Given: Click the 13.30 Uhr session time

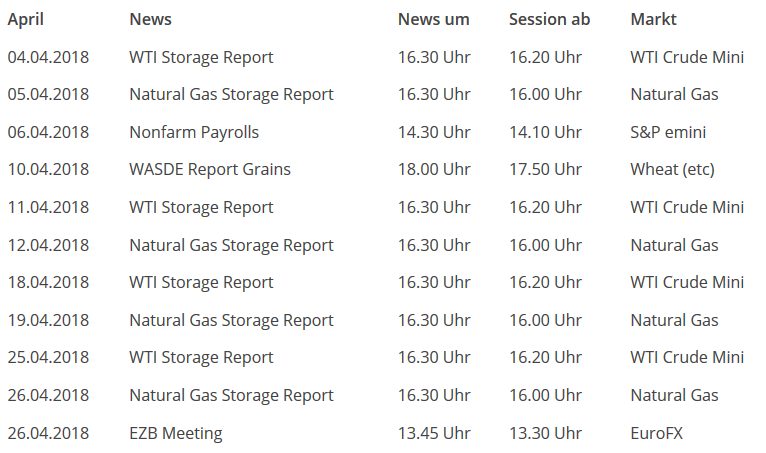Looking at the screenshot, I should coord(545,433).
